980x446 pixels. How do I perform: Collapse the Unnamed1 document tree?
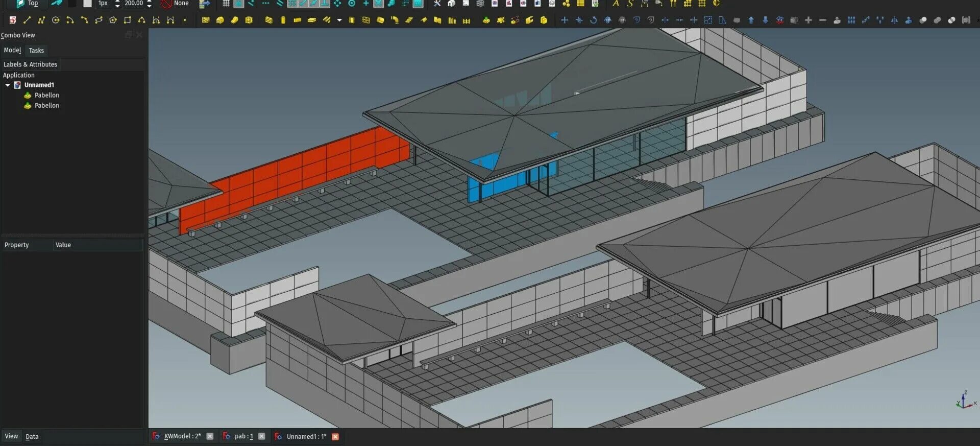coord(8,85)
